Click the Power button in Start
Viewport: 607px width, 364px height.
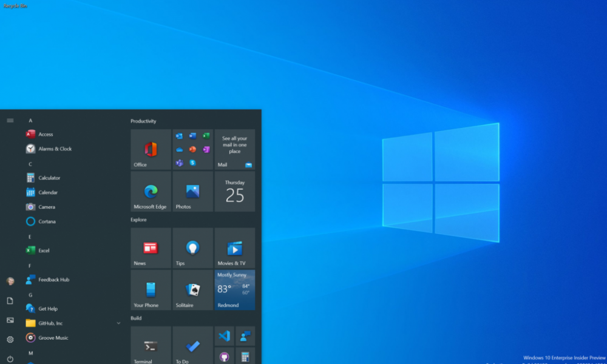tap(10, 359)
